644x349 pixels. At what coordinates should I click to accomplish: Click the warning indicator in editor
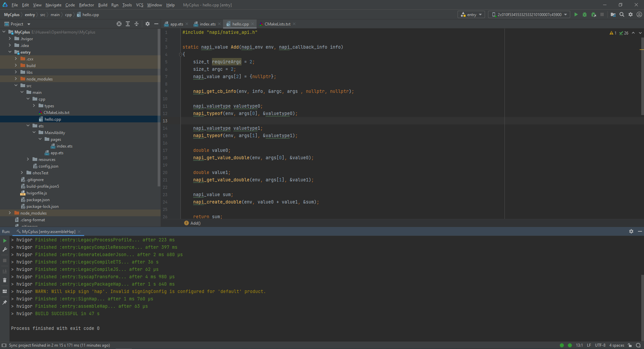613,33
